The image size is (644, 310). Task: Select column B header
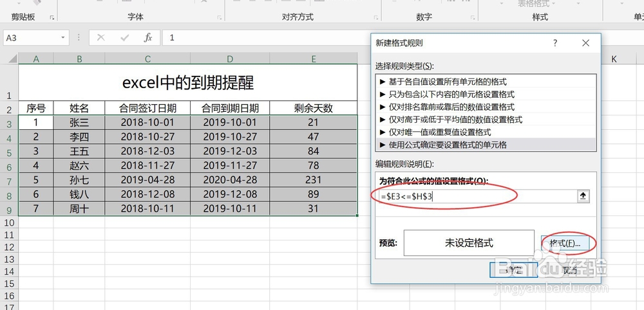click(79, 59)
